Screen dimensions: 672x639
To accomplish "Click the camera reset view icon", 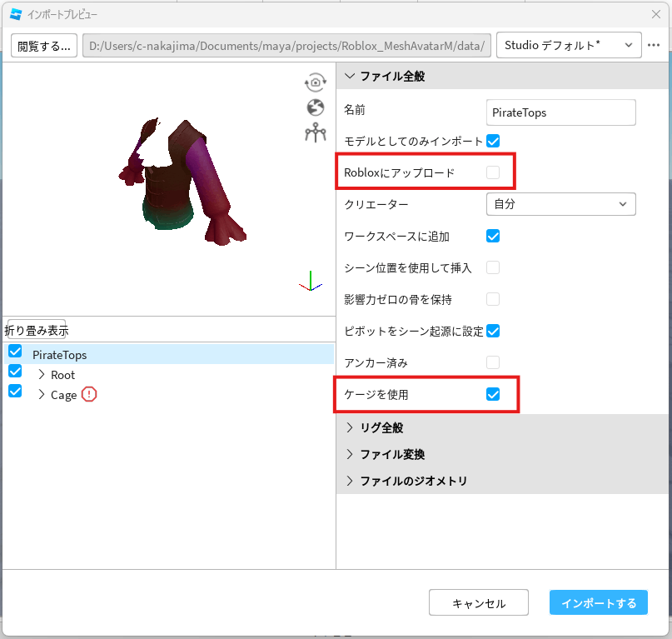I will (316, 82).
